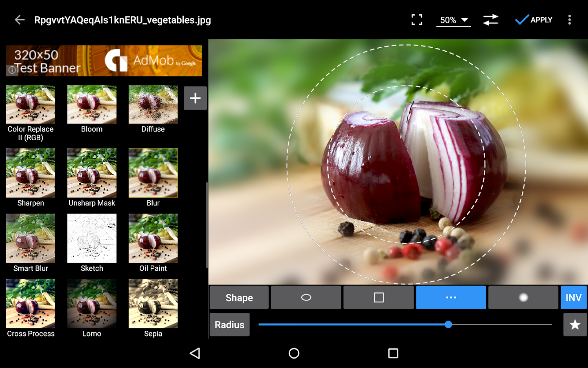Select the Unsharp Mask effect

pyautogui.click(x=91, y=173)
